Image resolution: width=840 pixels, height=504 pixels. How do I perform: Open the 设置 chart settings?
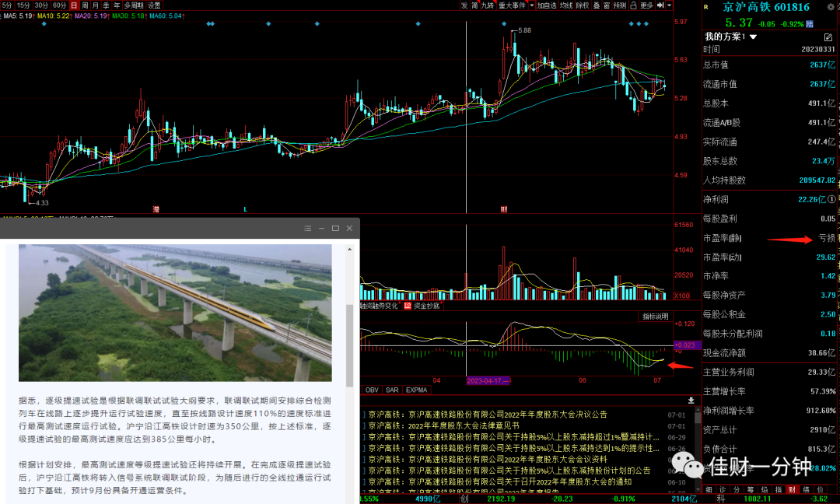tap(154, 5)
